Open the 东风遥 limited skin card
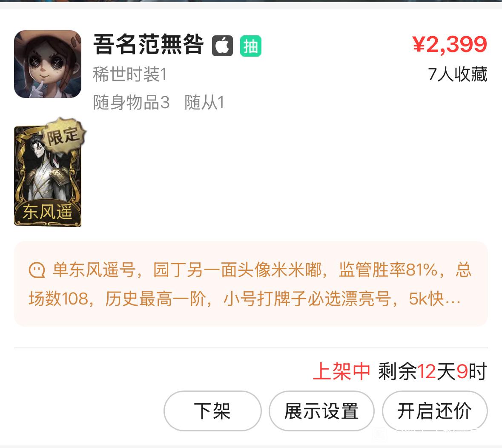 click(x=48, y=176)
